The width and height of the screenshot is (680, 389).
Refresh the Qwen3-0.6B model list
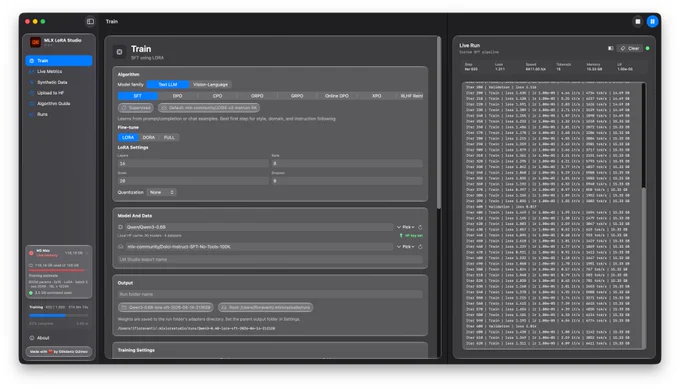click(x=420, y=227)
